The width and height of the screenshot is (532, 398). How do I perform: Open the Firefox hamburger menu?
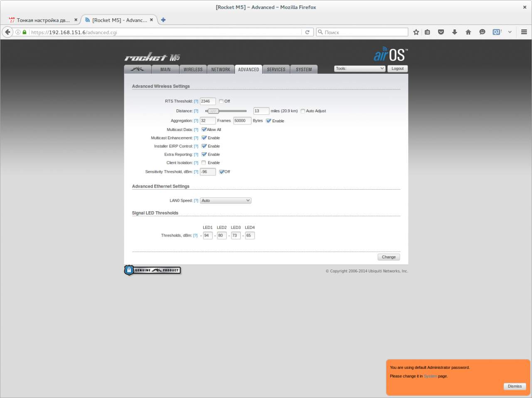524,32
